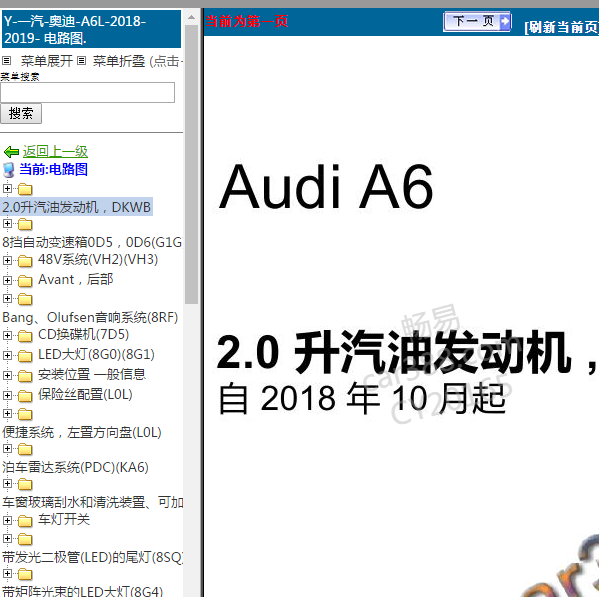Expand the 泊车雷达系统(PDC)(KA6) node
Image resolution: width=599 pixels, height=597 pixels.
[x=7, y=448]
